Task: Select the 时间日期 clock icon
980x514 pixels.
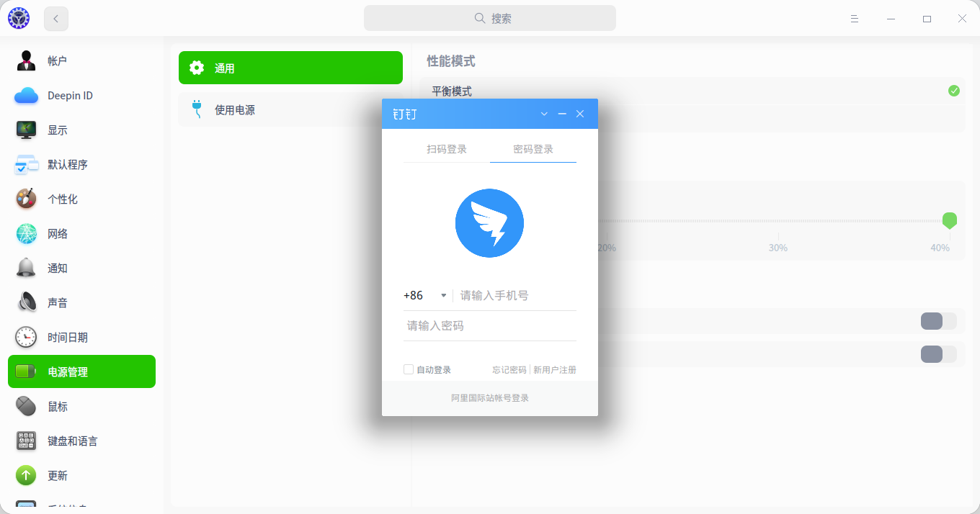Action: point(27,338)
